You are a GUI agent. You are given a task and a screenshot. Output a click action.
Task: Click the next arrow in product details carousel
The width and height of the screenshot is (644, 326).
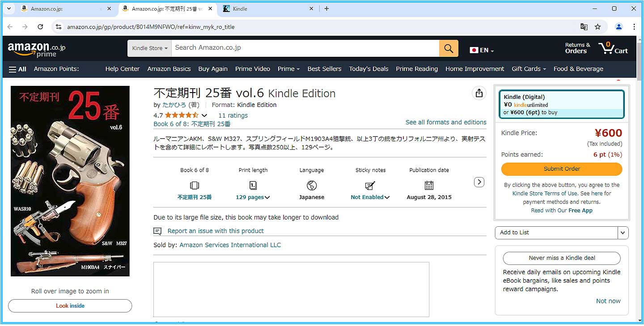point(479,182)
